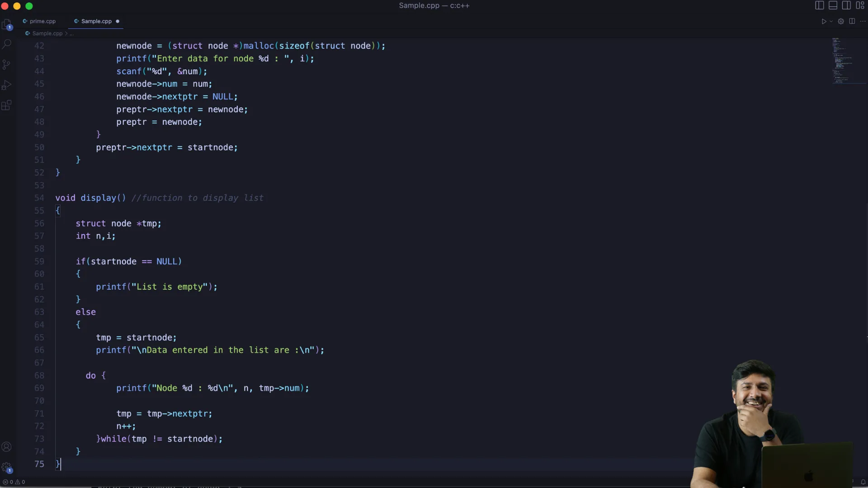Open the Search view in activity bar
The height and width of the screenshot is (488, 868).
7,44
